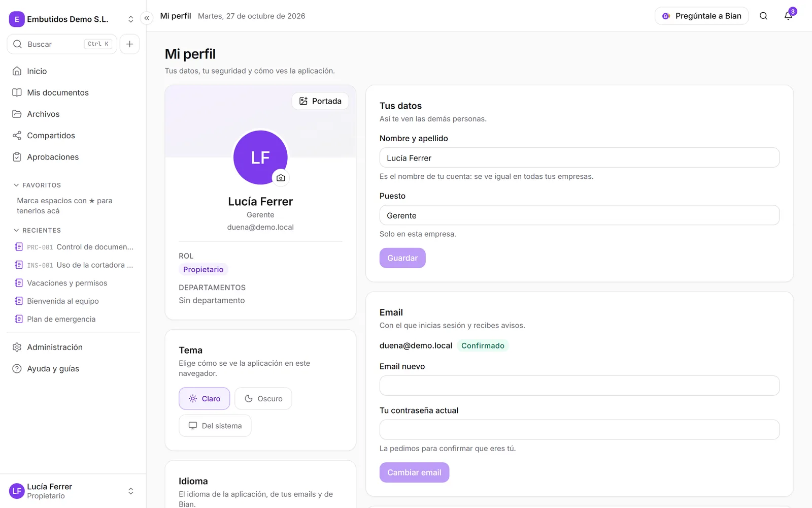Screen dimensions: 812x508
Task: Change avatar photo using camera icon
Action: pyautogui.click(x=281, y=178)
